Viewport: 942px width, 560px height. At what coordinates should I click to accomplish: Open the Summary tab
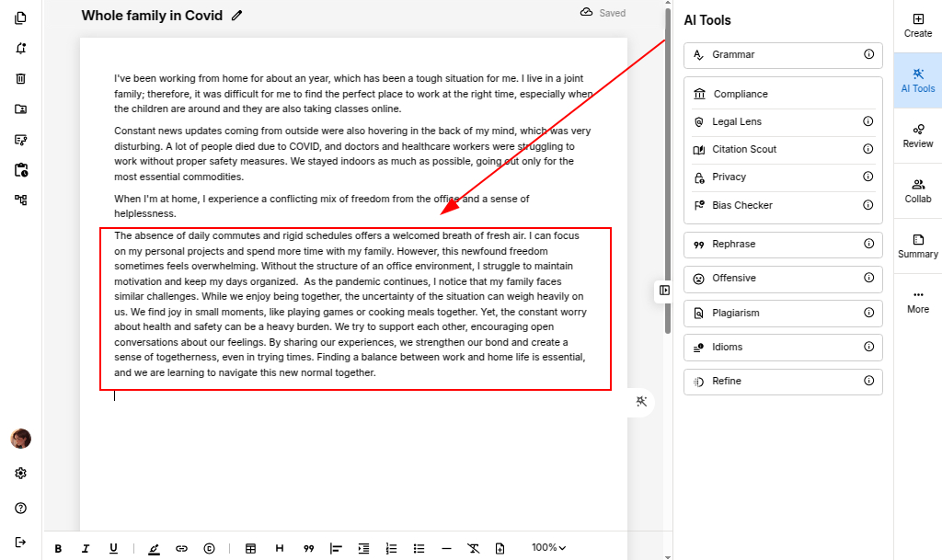[917, 246]
